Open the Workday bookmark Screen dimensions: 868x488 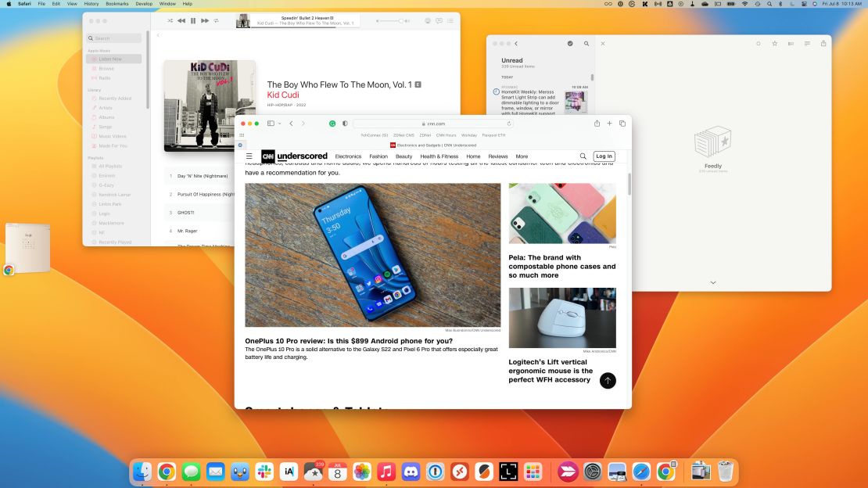[x=469, y=135]
